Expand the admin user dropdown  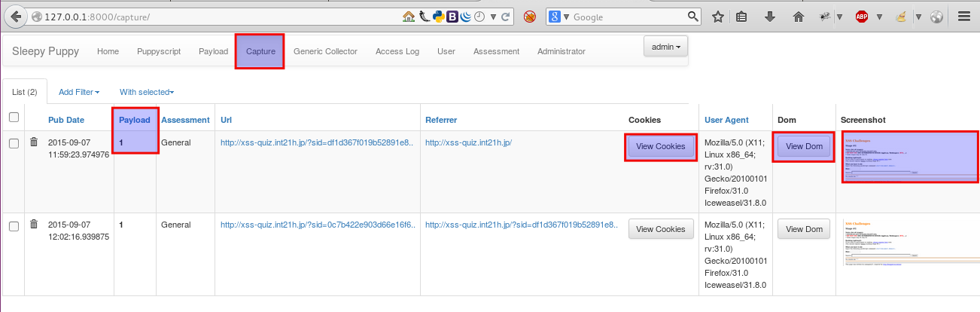coord(665,47)
